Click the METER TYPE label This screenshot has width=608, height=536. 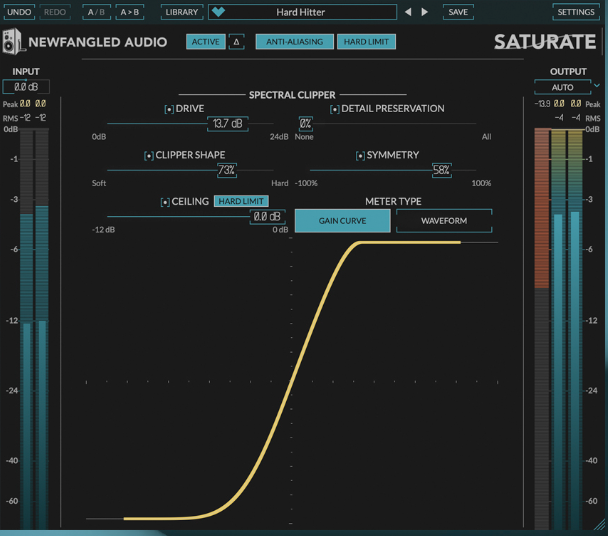pos(393,202)
